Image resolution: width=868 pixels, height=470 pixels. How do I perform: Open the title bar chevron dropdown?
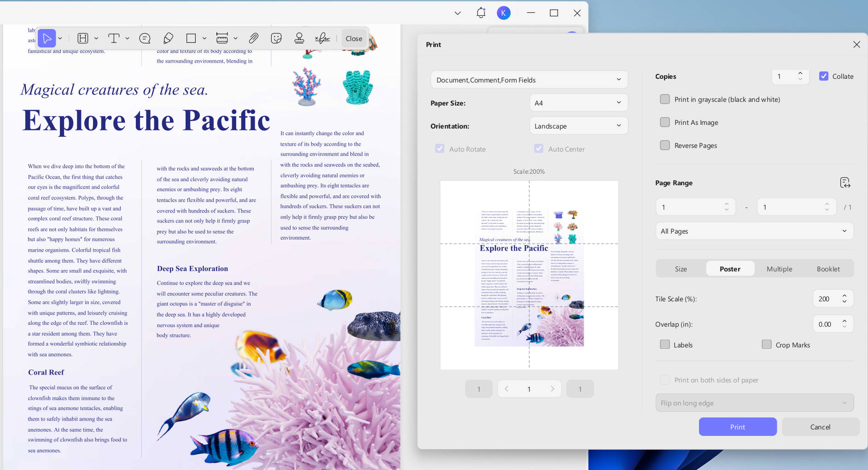(457, 13)
